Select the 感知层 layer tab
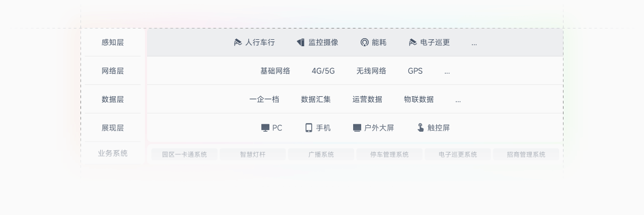The width and height of the screenshot is (644, 215). pos(113,42)
